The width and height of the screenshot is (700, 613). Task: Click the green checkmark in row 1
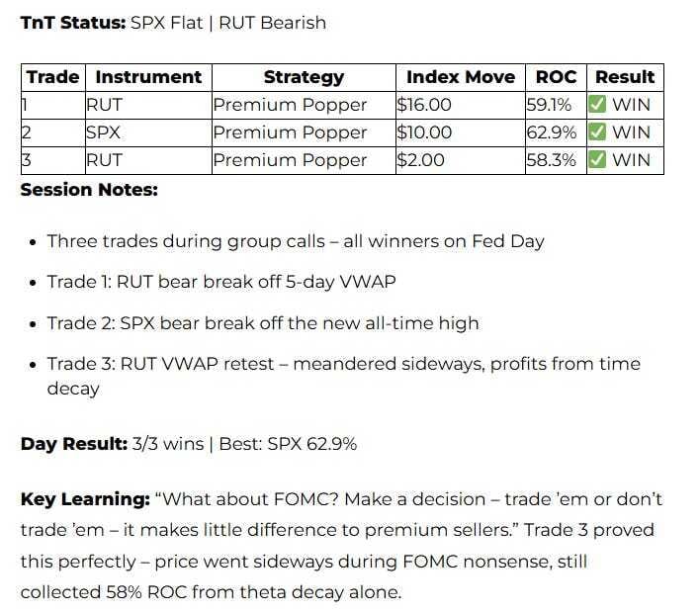coord(597,105)
